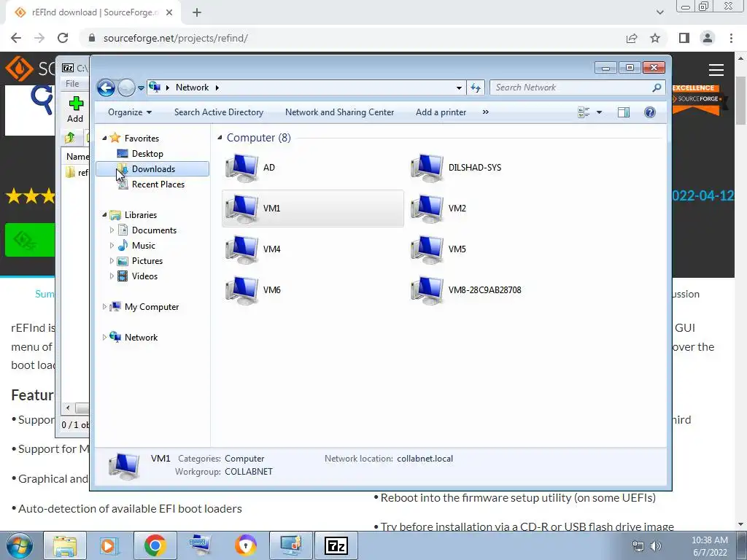Viewport: 747px width, 560px height.
Task: Open Chrome profile avatar
Action: (x=708, y=38)
